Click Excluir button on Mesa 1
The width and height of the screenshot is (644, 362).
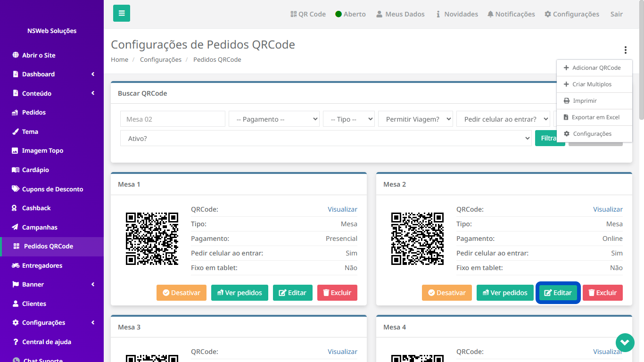coord(337,293)
